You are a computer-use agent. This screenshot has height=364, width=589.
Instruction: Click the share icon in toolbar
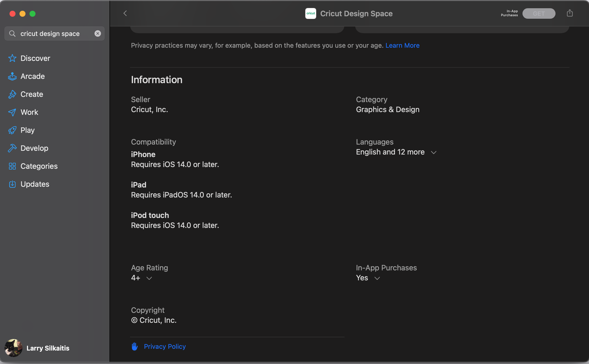[569, 13]
